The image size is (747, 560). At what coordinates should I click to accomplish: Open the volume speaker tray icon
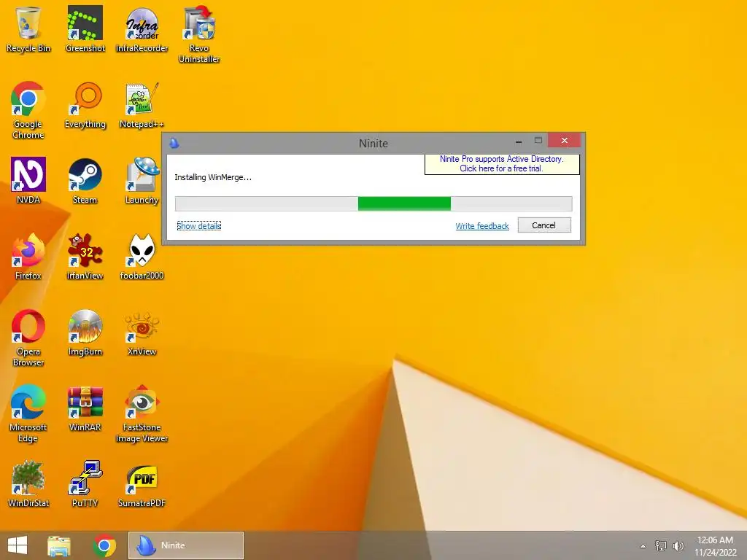point(678,545)
